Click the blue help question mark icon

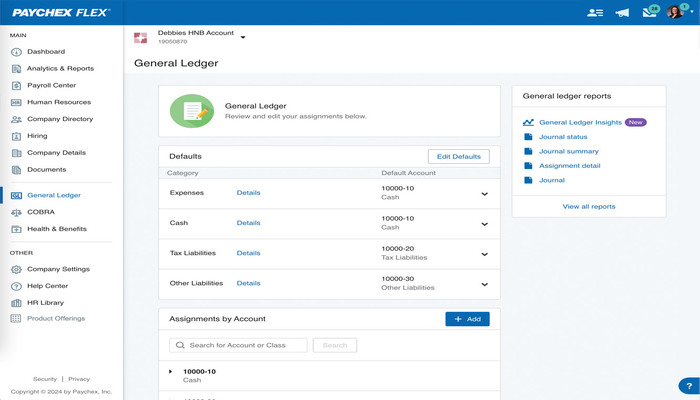(688, 386)
